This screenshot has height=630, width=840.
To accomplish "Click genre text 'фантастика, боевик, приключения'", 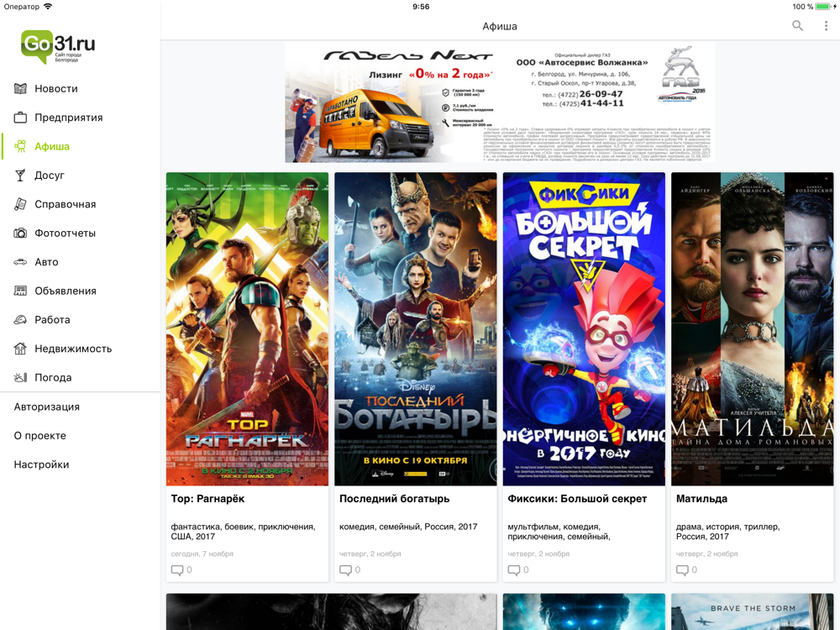I will click(244, 527).
